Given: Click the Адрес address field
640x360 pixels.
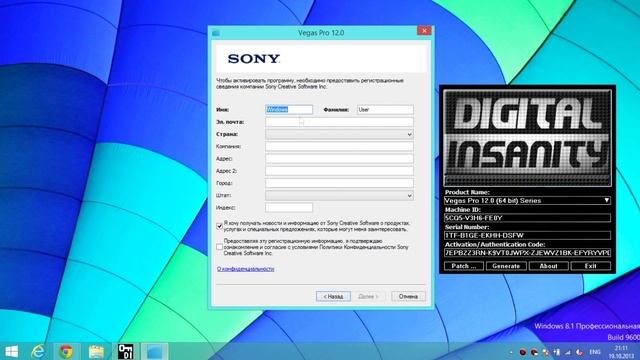Looking at the screenshot, I should click(x=339, y=158).
